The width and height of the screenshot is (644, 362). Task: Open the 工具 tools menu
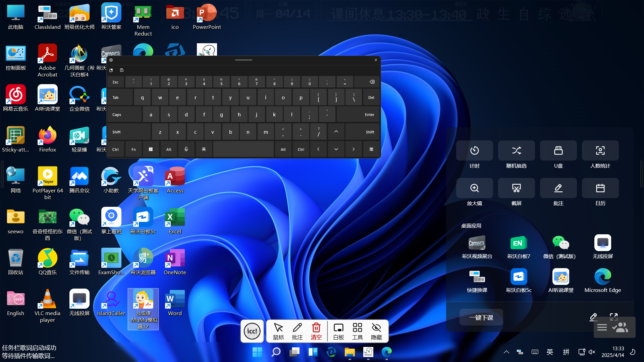(x=357, y=331)
